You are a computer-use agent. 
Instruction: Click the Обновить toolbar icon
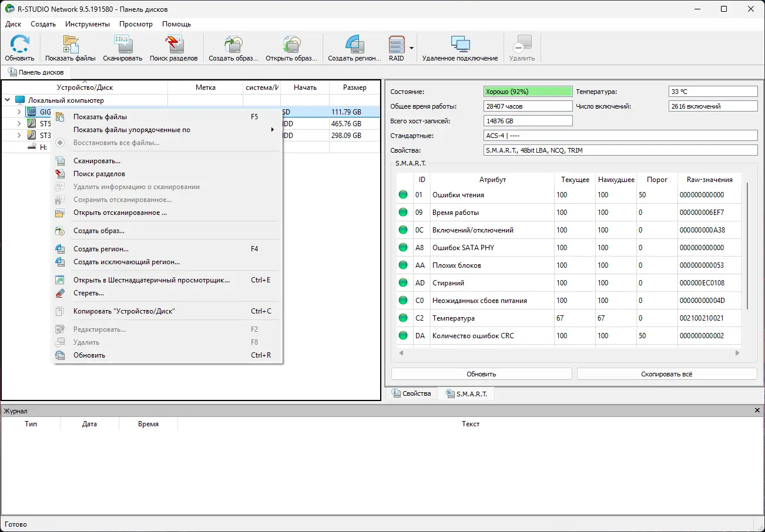click(20, 45)
